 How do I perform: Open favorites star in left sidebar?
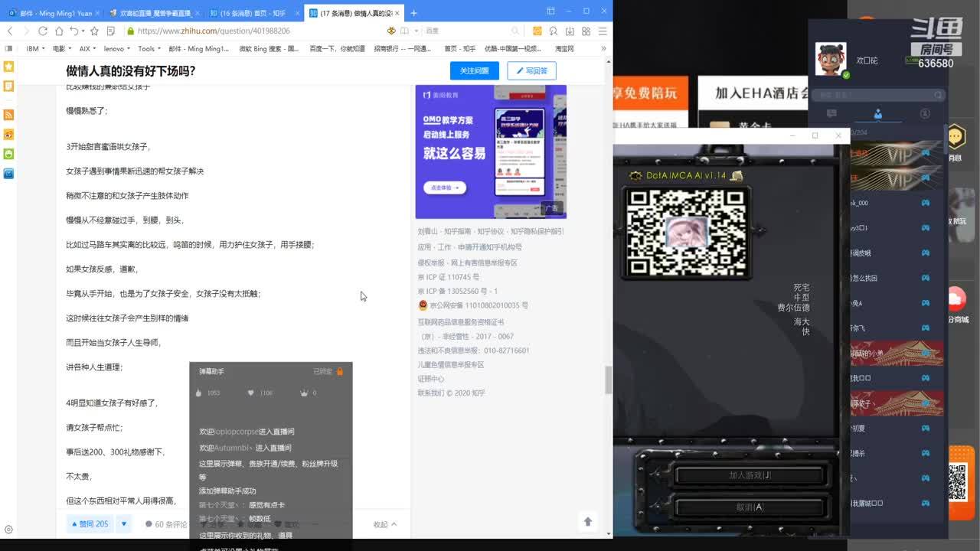pyautogui.click(x=8, y=67)
